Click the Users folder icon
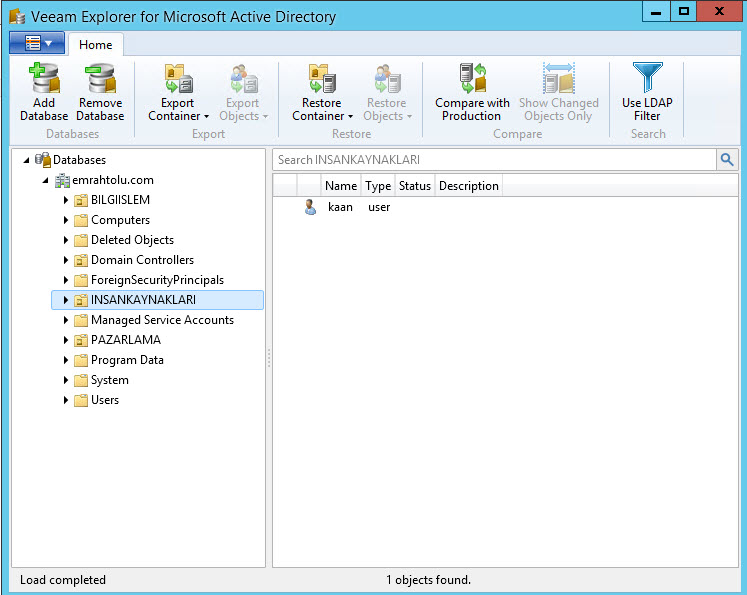 click(81, 400)
